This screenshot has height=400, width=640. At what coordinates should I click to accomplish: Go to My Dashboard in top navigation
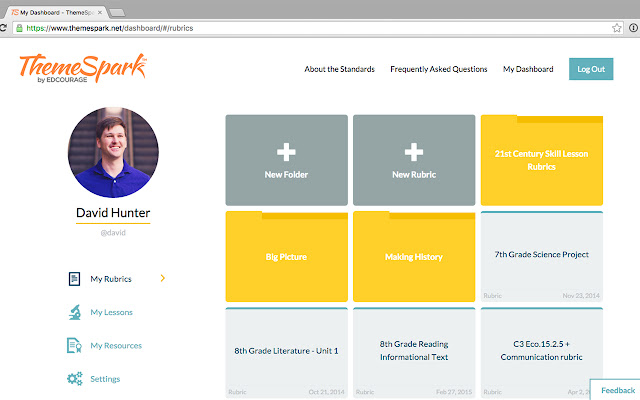click(x=528, y=69)
